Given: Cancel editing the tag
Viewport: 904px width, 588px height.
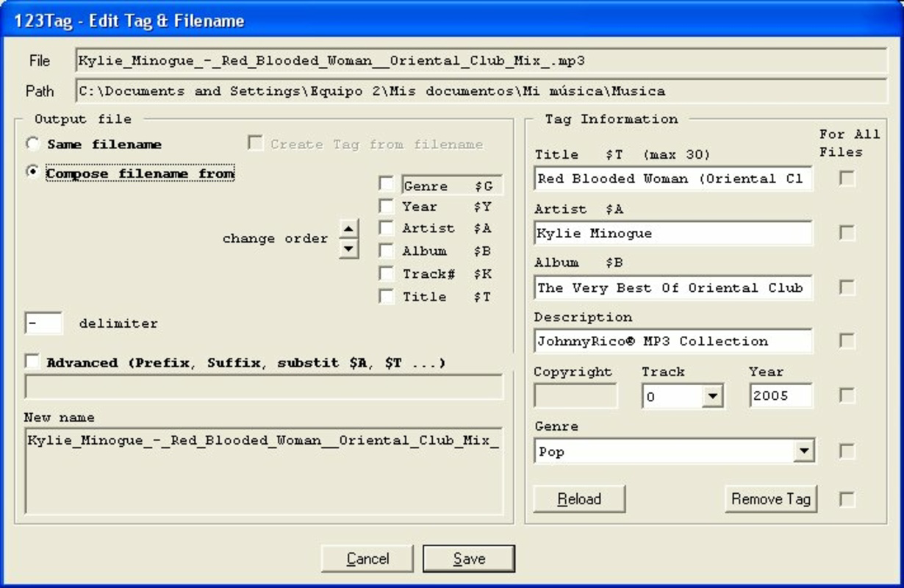Looking at the screenshot, I should click(x=367, y=559).
